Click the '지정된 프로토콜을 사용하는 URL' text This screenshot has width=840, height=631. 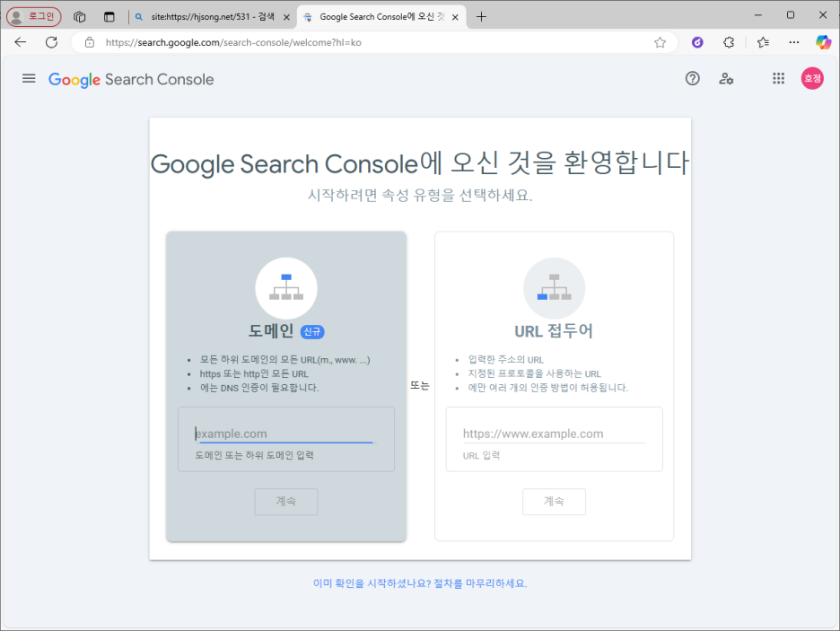click(535, 373)
